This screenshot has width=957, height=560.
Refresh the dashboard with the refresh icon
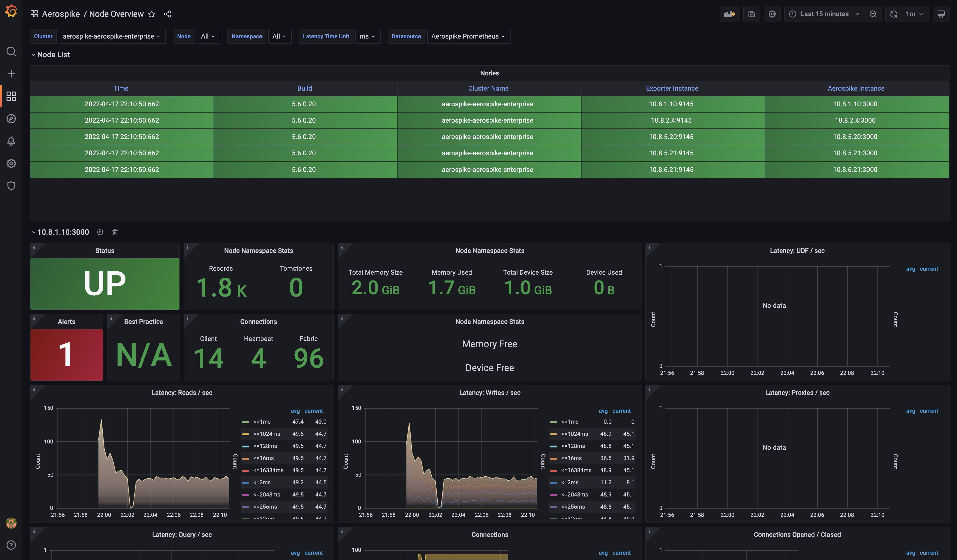click(x=893, y=14)
